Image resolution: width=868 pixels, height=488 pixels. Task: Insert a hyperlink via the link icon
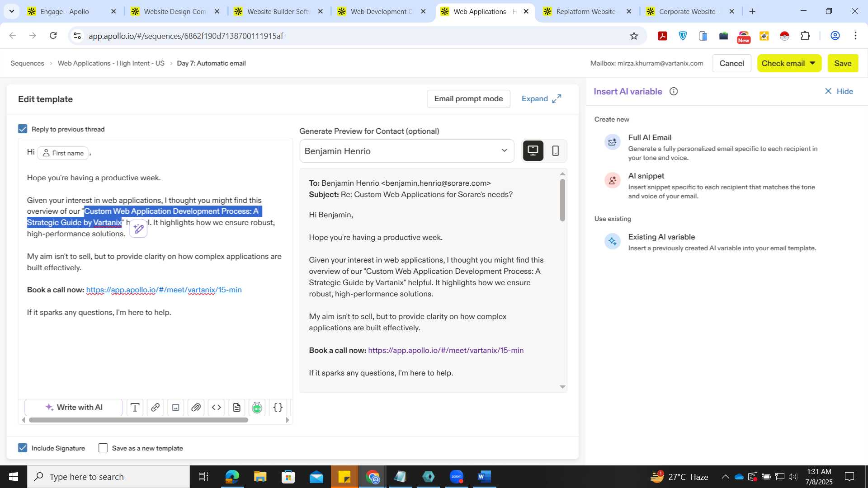pyautogui.click(x=155, y=408)
